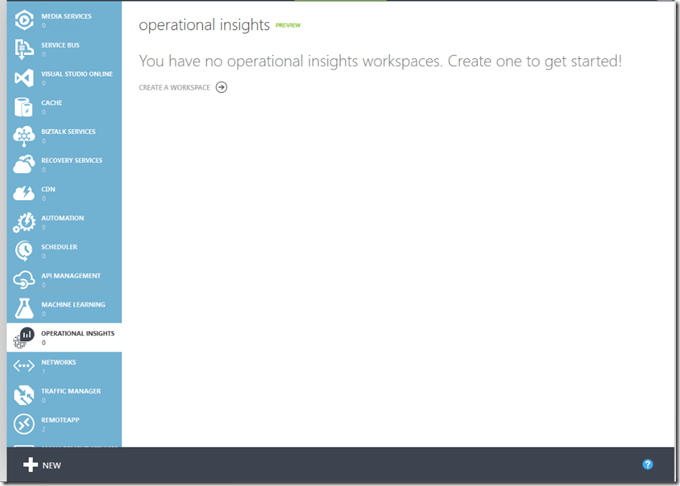Select Operational Insights in the sidebar

tap(77, 334)
